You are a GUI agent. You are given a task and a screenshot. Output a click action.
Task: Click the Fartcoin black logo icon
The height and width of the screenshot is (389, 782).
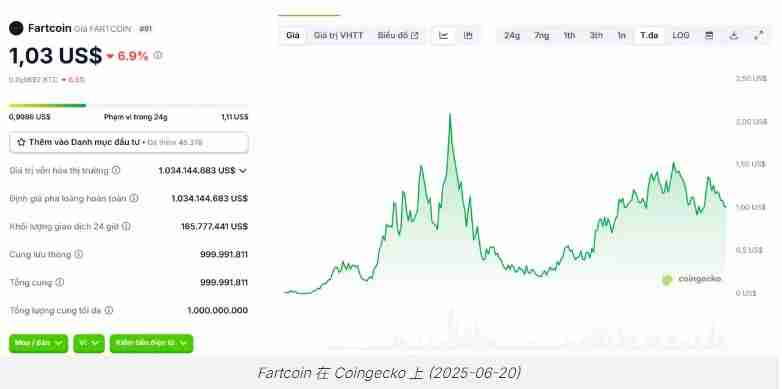tap(16, 28)
